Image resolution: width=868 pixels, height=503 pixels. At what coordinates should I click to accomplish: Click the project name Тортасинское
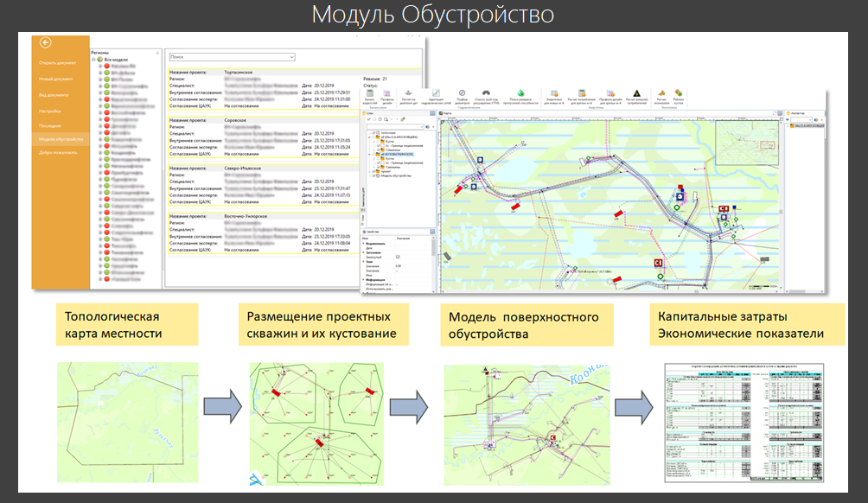(238, 72)
